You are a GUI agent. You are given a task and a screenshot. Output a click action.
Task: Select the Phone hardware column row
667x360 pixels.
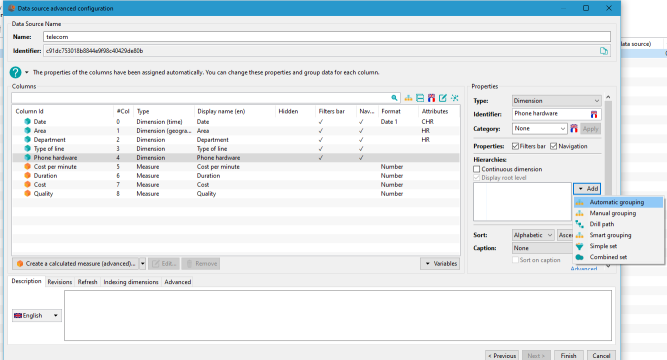236,157
